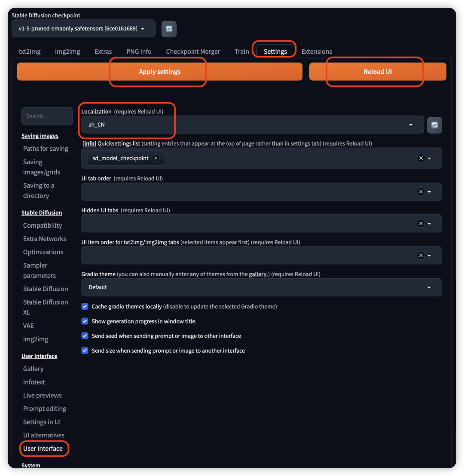Toggle Show generation progress in window title

85,321
